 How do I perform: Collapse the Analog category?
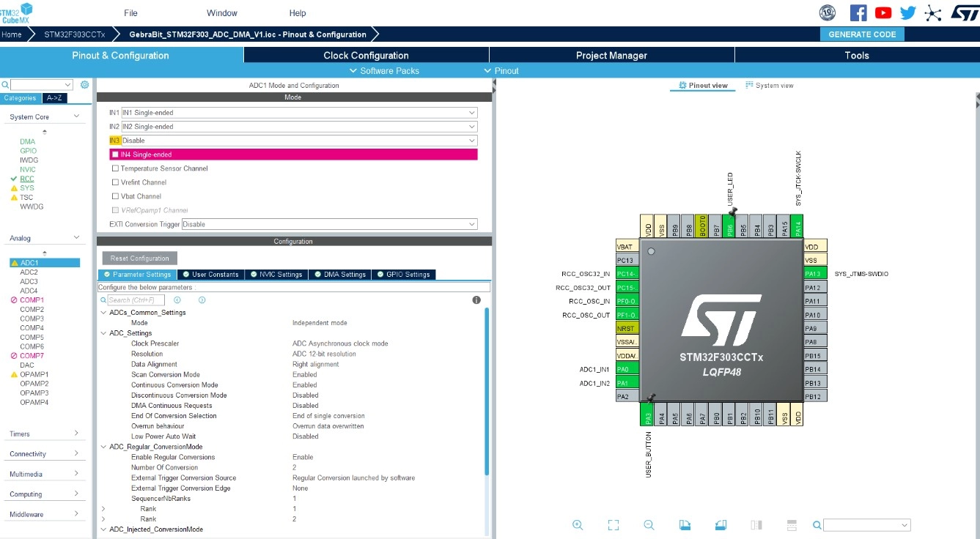coord(76,238)
